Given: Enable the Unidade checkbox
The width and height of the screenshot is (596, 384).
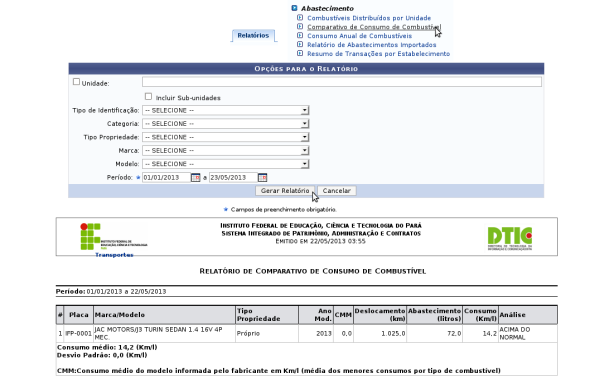Looking at the screenshot, I should (x=76, y=82).
